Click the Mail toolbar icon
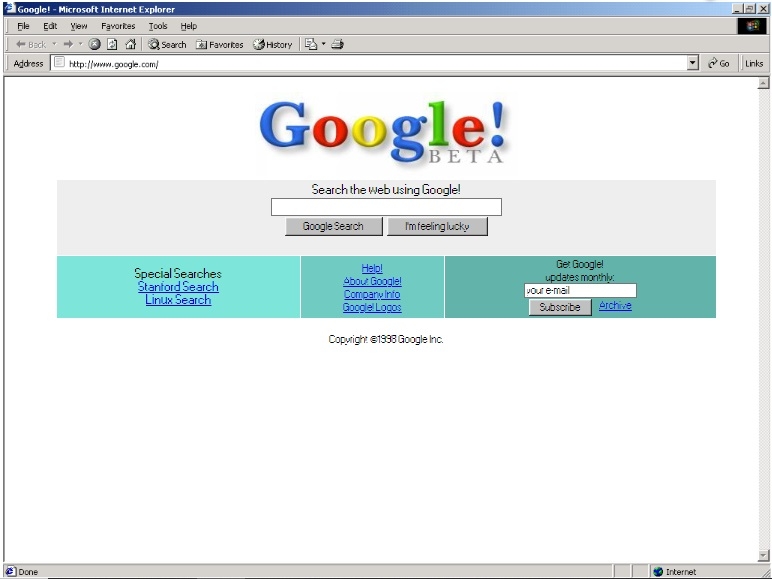 click(x=311, y=44)
